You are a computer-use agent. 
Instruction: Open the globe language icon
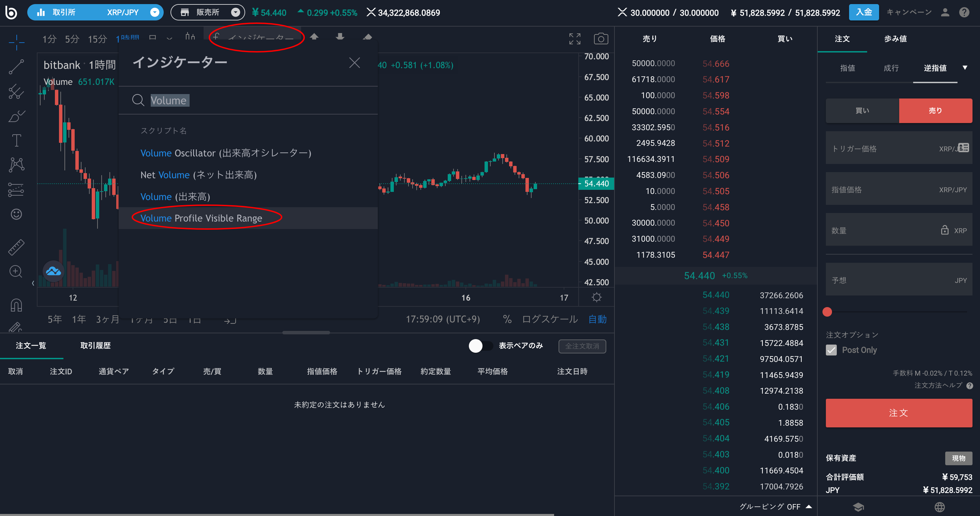click(x=940, y=507)
